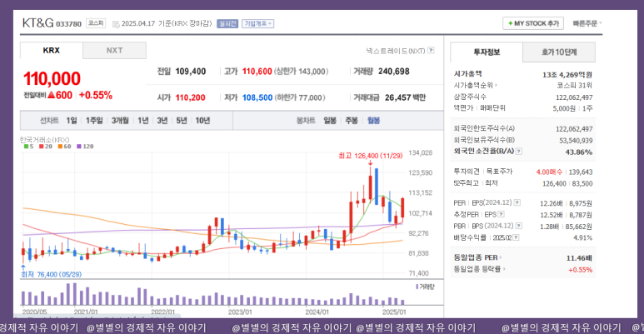The height and width of the screenshot is (334, 644).
Task: Select the KRX tab
Action: pos(52,51)
